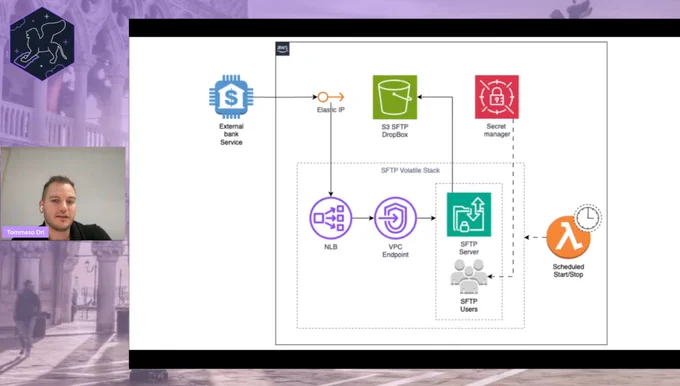This screenshot has height=386, width=680.
Task: Select the grey SFTP Users icon
Action: (x=469, y=277)
